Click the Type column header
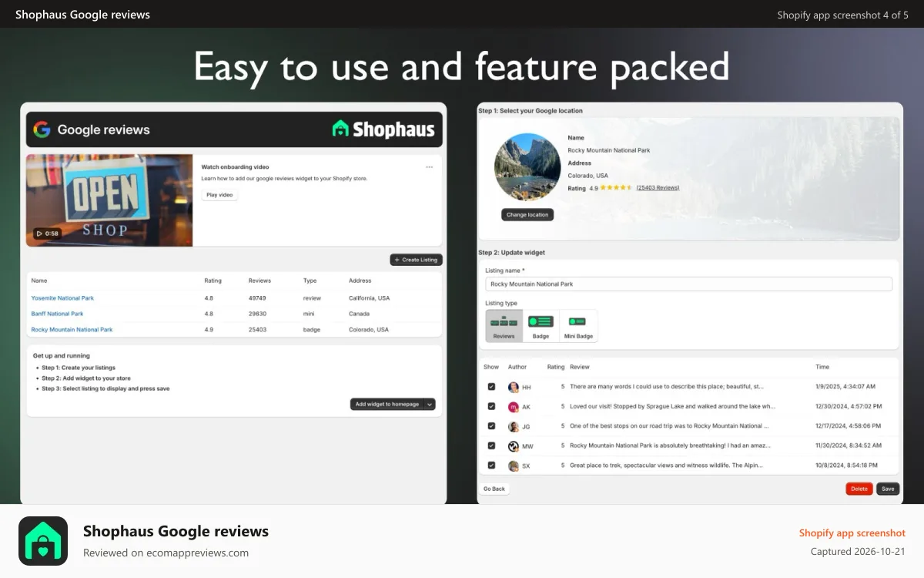This screenshot has height=578, width=924. 310,281
